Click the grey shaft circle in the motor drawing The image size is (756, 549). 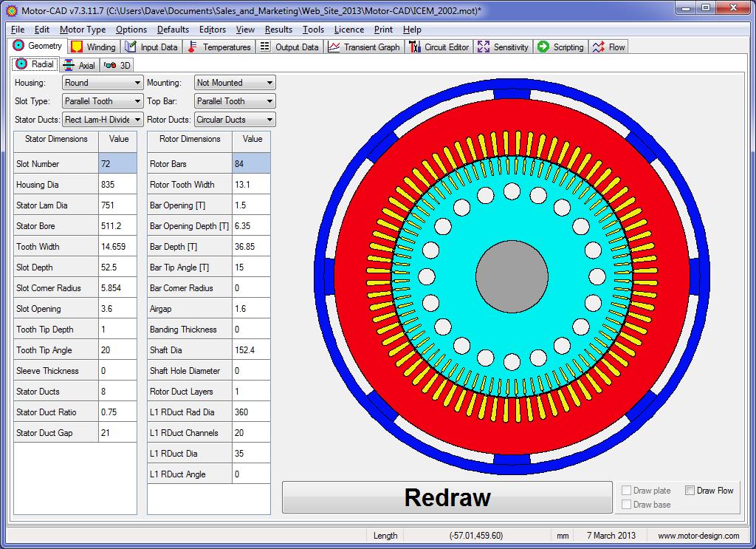pyautogui.click(x=512, y=273)
